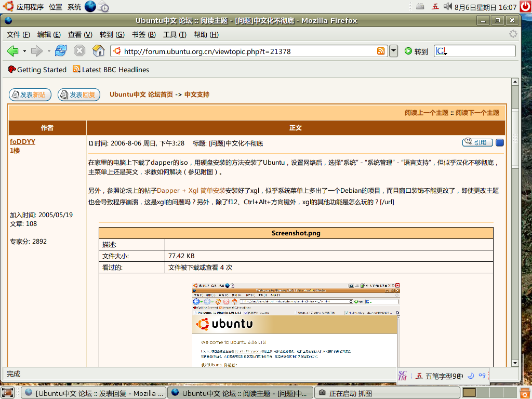
Task: Click the small post icon before 时间
Action: [x=91, y=143]
